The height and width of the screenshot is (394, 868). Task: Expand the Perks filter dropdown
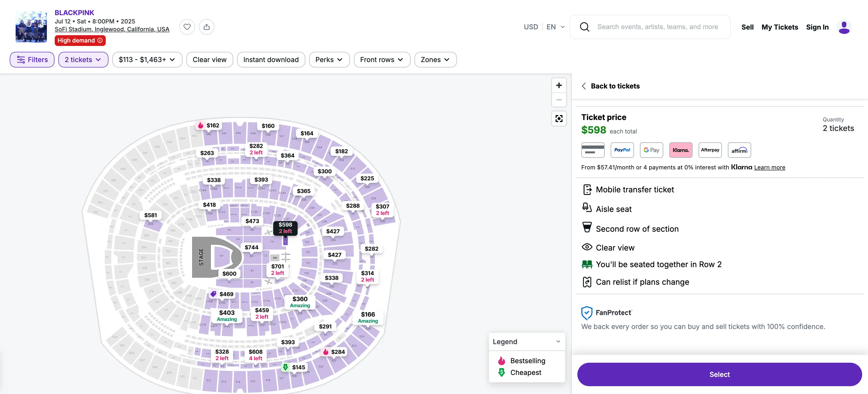[x=329, y=60]
